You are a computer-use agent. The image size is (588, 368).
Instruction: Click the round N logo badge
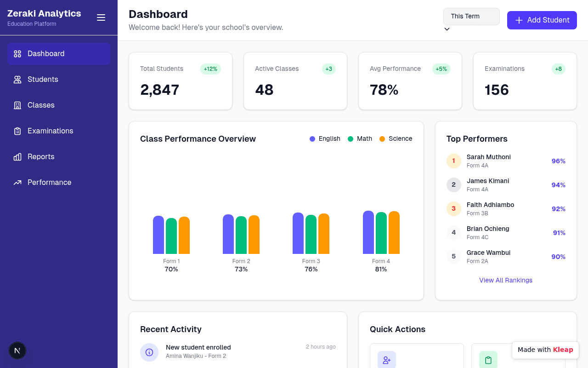pos(17,351)
